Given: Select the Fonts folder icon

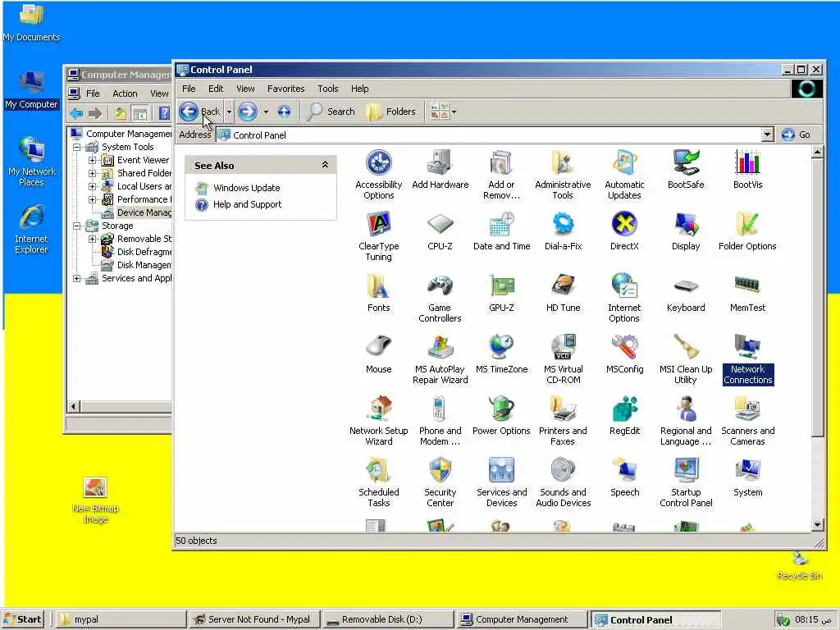Looking at the screenshot, I should click(x=379, y=293).
